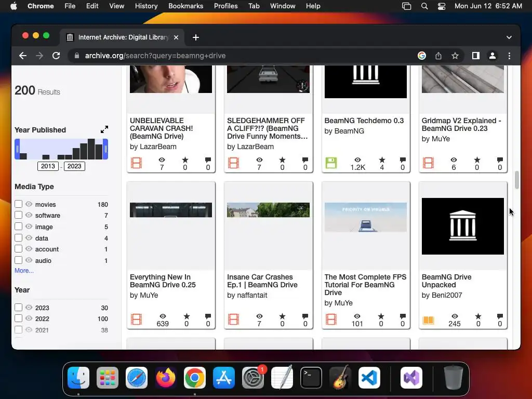This screenshot has height=399, width=532.
Task: Open BeamNG Drive Unpacked thumbnail
Action: coord(463,226)
